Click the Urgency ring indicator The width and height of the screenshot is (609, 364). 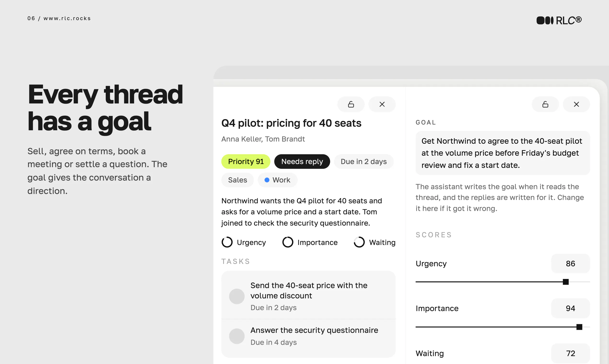click(227, 242)
